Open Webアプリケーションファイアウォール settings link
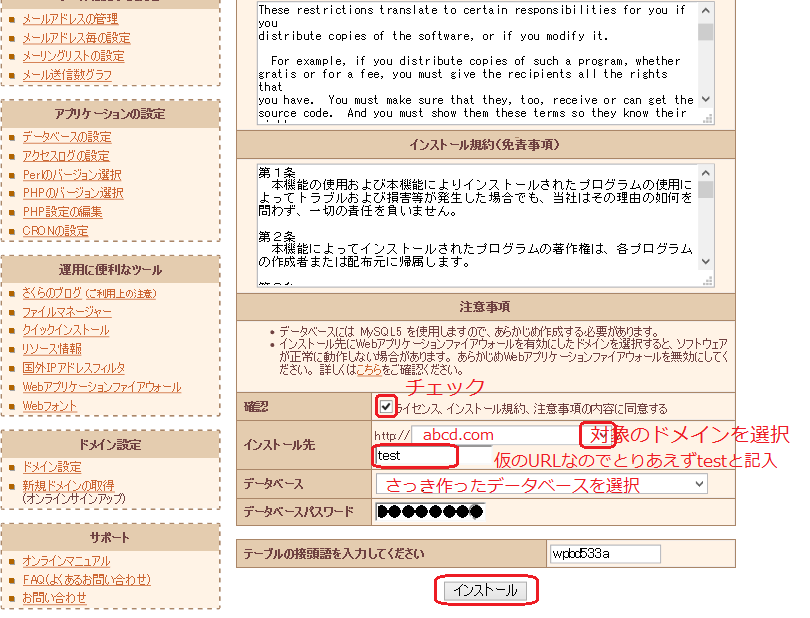The height and width of the screenshot is (618, 810). coord(101,387)
